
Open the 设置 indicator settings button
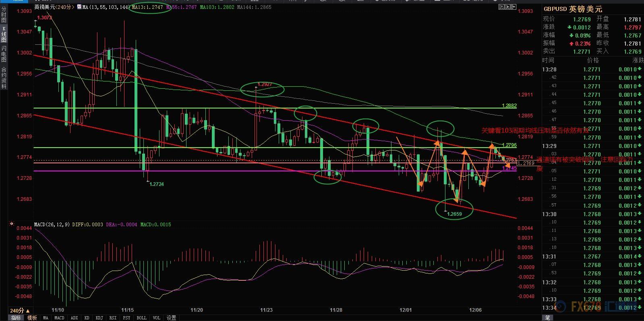click(x=171, y=318)
